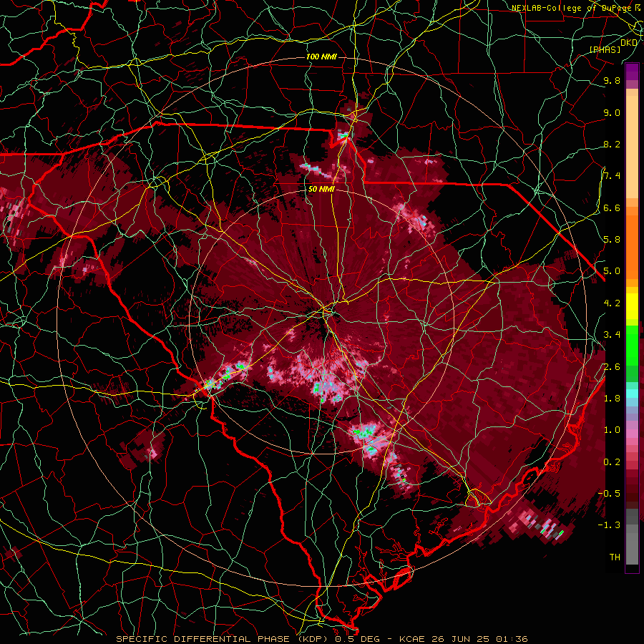This screenshot has height=644, width=644.
Task: Click the TH threshold label
Action: [x=615, y=557]
